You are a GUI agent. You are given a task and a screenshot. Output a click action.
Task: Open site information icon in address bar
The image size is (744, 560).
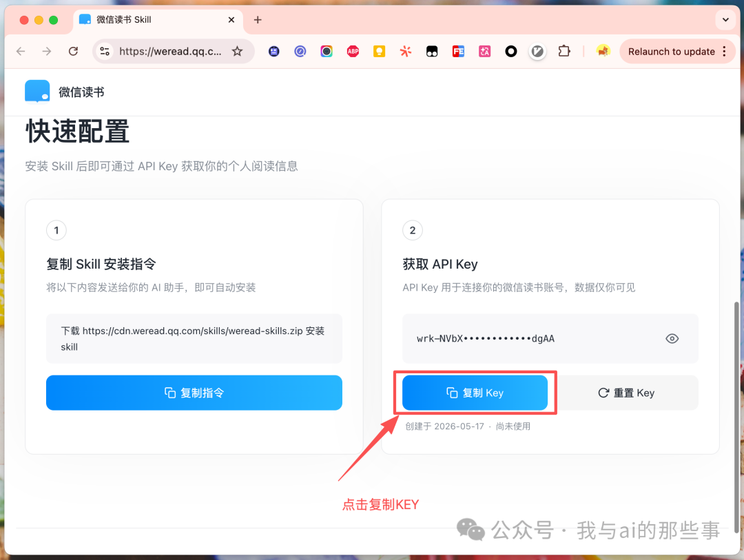pos(105,51)
